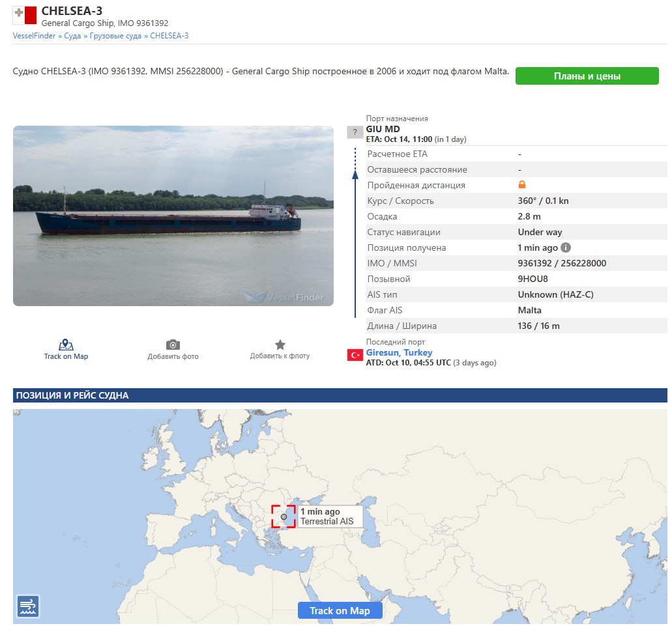Open the Giresun, Turkey port link

click(399, 352)
